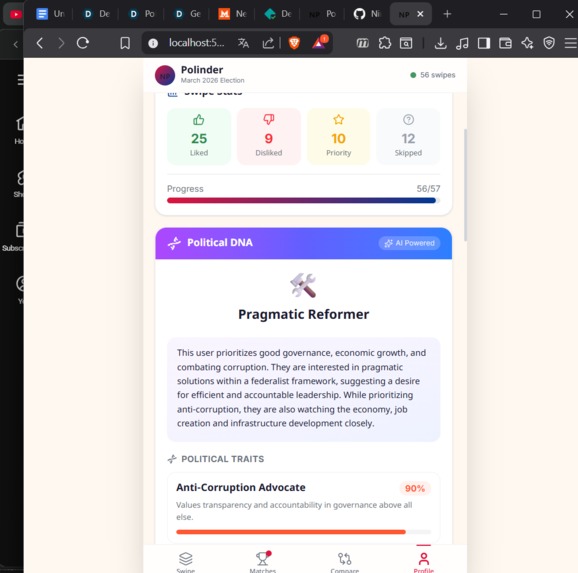The image size is (578, 573).
Task: Open a new browser tab
Action: point(447,14)
